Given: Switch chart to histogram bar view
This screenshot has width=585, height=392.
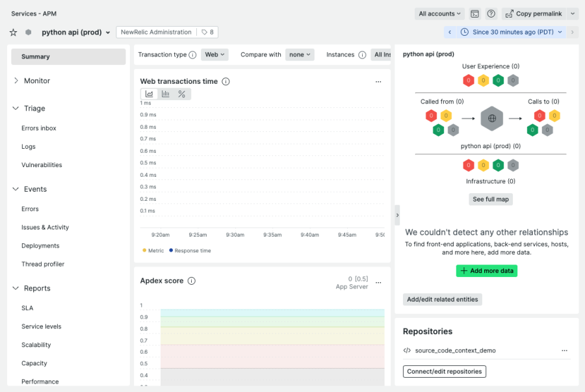Looking at the screenshot, I should pyautogui.click(x=165, y=94).
